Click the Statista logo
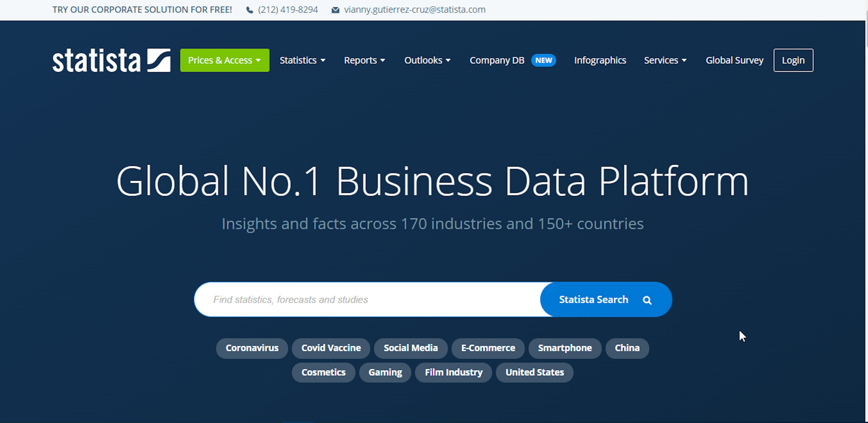Viewport: 868px width, 423px height. point(111,60)
